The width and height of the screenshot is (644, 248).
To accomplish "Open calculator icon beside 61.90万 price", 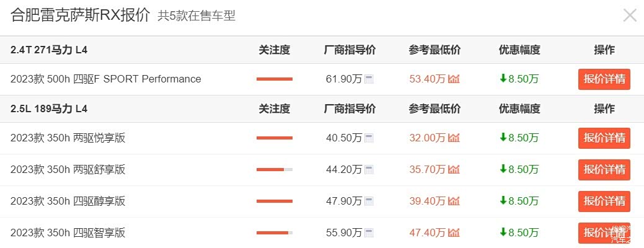I will click(x=369, y=79).
